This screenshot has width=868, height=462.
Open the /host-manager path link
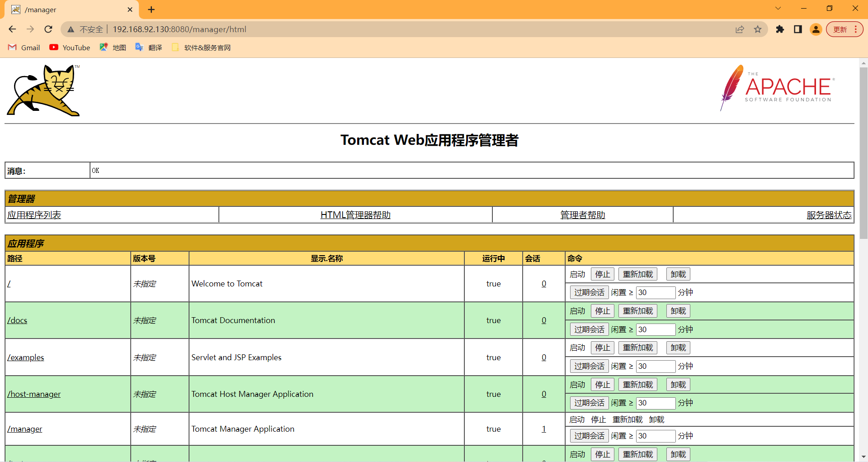point(34,394)
